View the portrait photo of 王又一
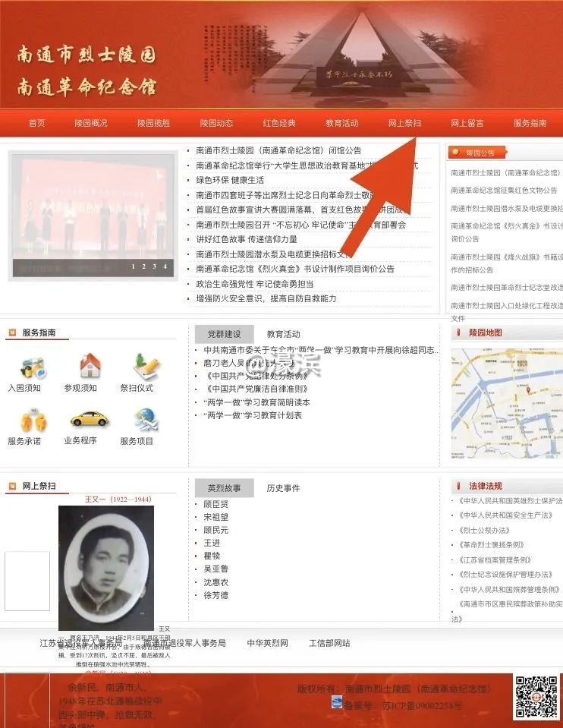This screenshot has height=728, width=563. click(x=106, y=568)
